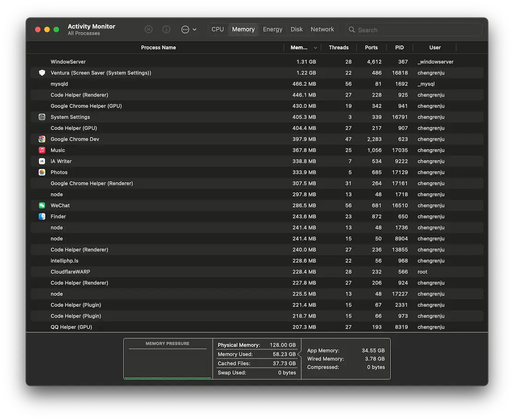The height and width of the screenshot is (420, 514).
Task: Click the Stop process icon in toolbar
Action: pos(148,29)
